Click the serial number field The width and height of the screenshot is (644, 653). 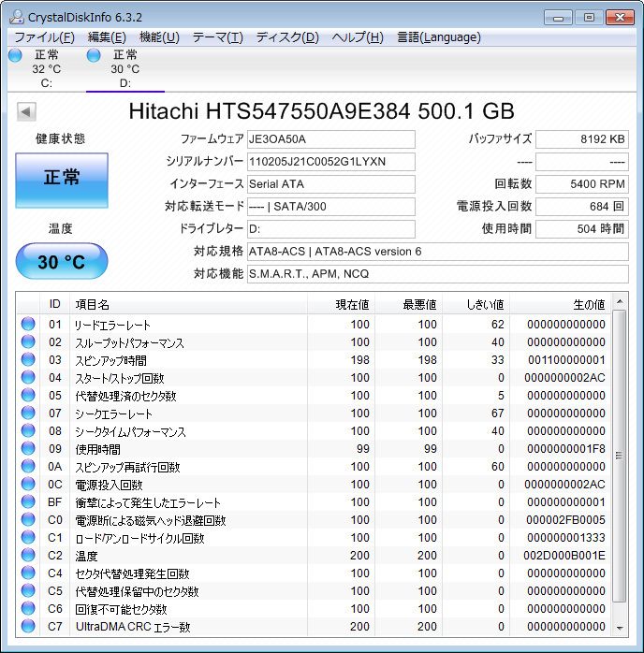click(331, 162)
